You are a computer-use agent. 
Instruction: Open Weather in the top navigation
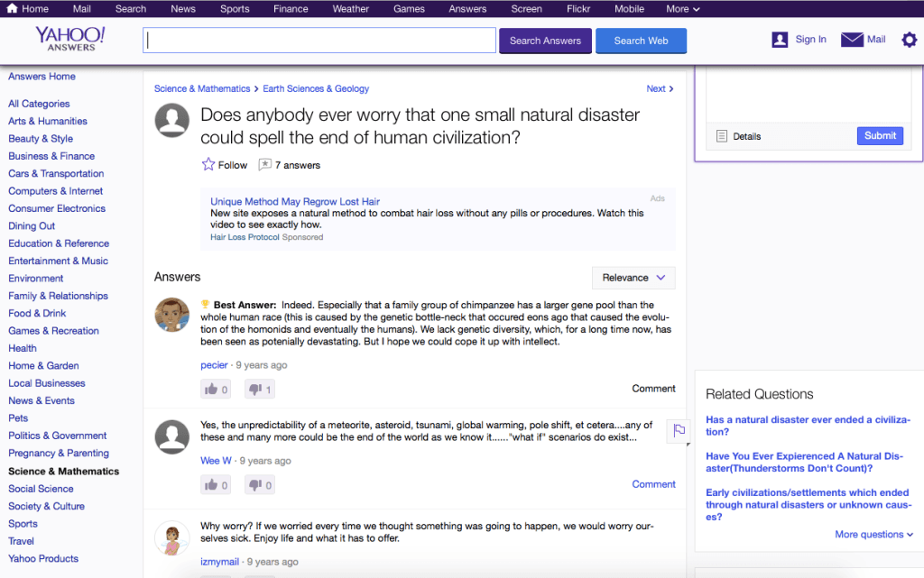pos(351,9)
